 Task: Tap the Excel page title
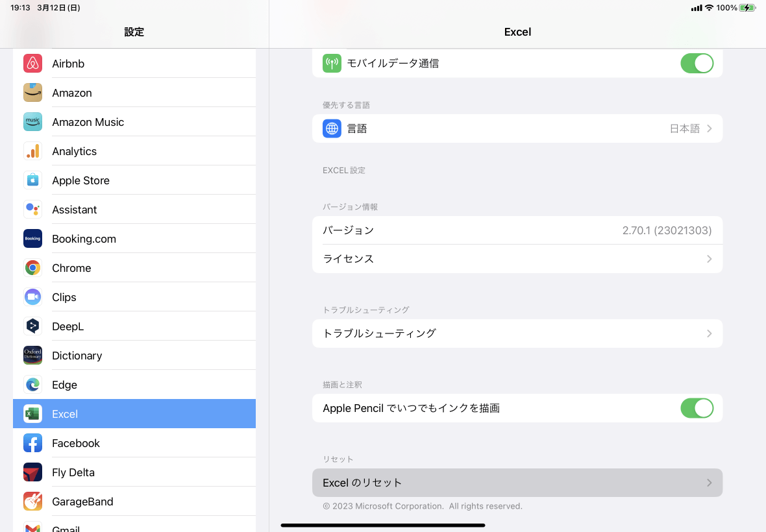(x=517, y=32)
